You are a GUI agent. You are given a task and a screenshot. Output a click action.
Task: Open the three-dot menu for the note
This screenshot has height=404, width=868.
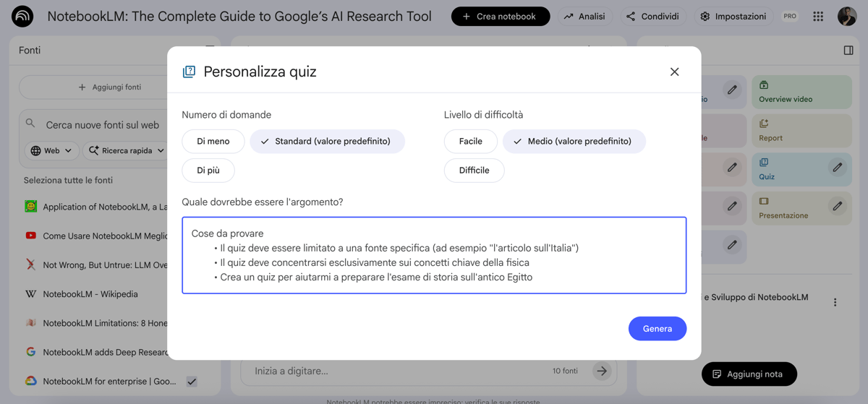click(x=835, y=303)
